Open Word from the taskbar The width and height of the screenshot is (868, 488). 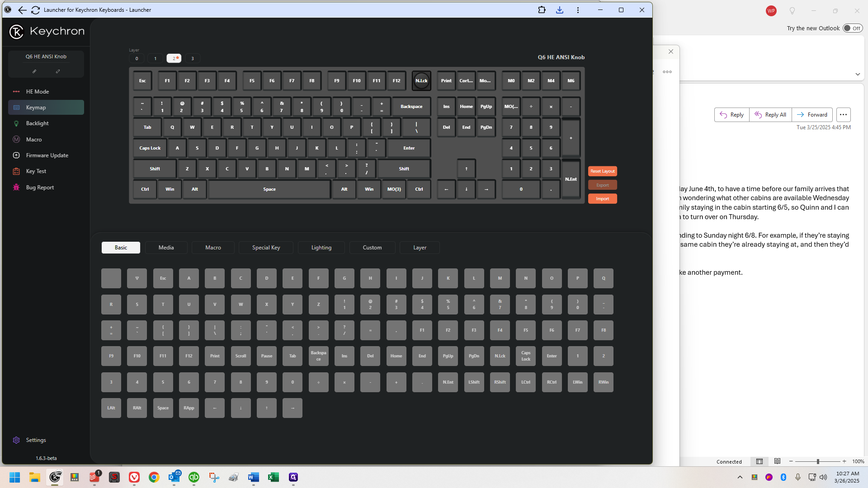pyautogui.click(x=254, y=477)
